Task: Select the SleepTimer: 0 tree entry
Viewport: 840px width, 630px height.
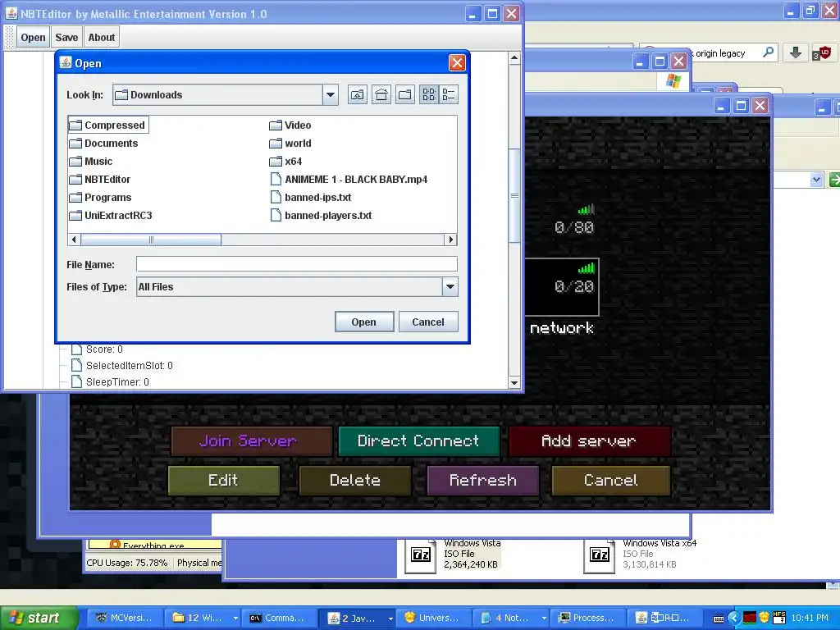Action: (x=111, y=382)
